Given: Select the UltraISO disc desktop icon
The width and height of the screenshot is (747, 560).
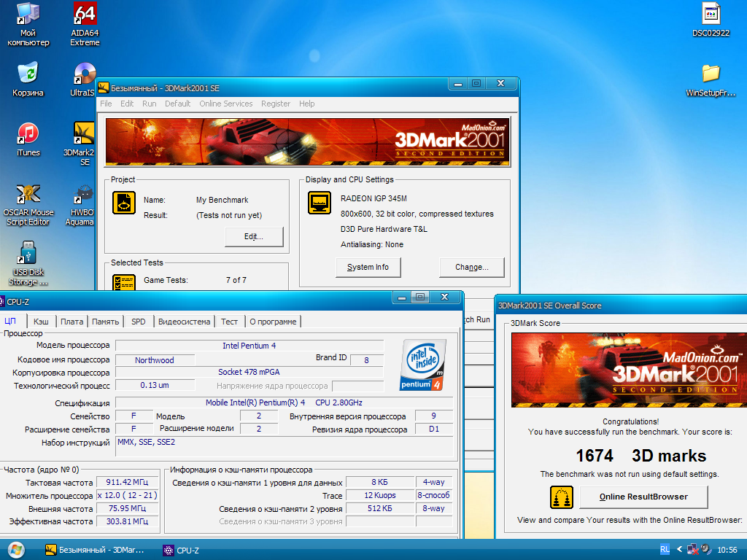Looking at the screenshot, I should [x=84, y=79].
